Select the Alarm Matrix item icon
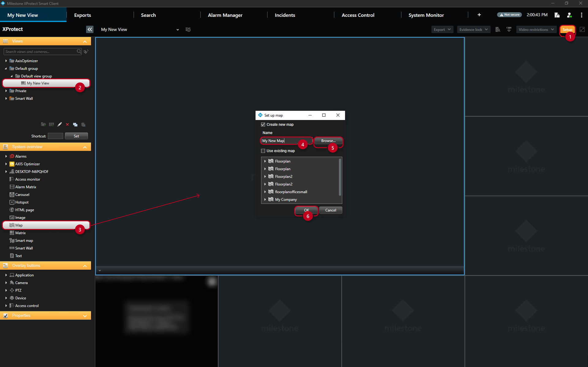Image resolution: width=588 pixels, height=367 pixels. (12, 187)
